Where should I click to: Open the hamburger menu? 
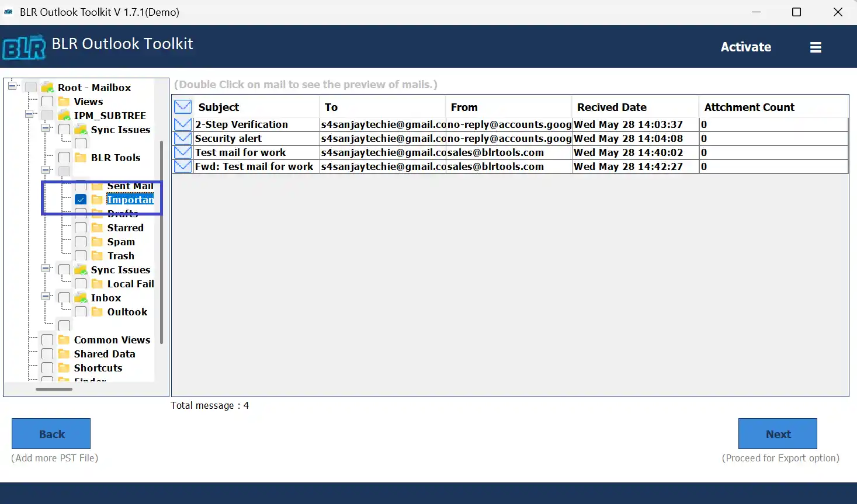coord(816,47)
